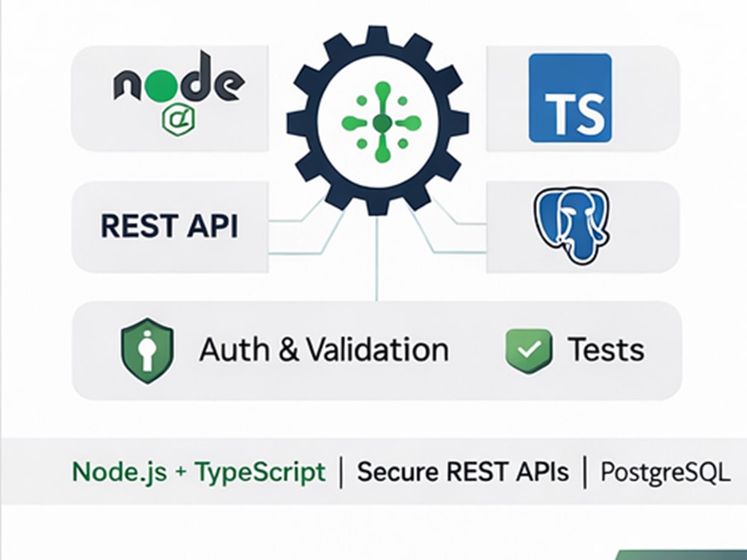Click the REST API label
This screenshot has height=560, width=747.
pos(169,225)
